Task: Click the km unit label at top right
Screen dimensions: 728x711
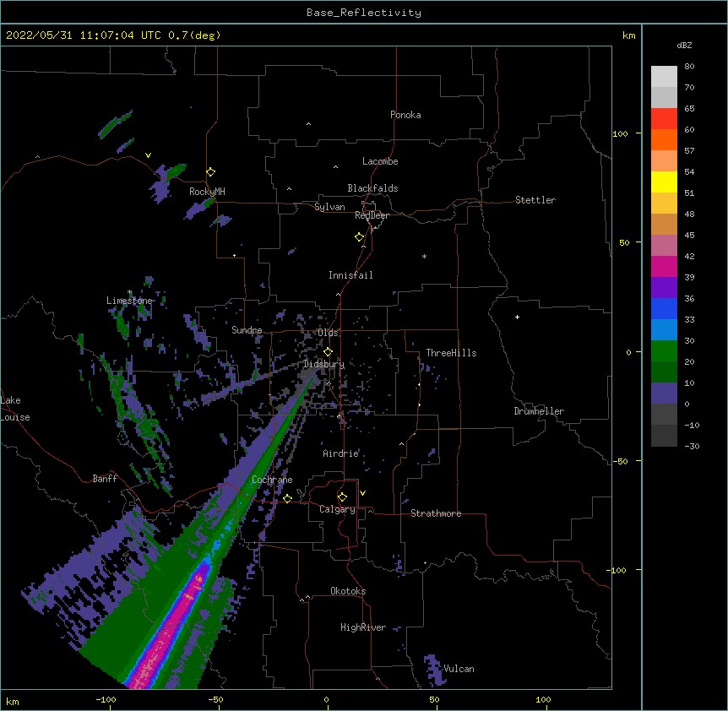Action: 628,35
